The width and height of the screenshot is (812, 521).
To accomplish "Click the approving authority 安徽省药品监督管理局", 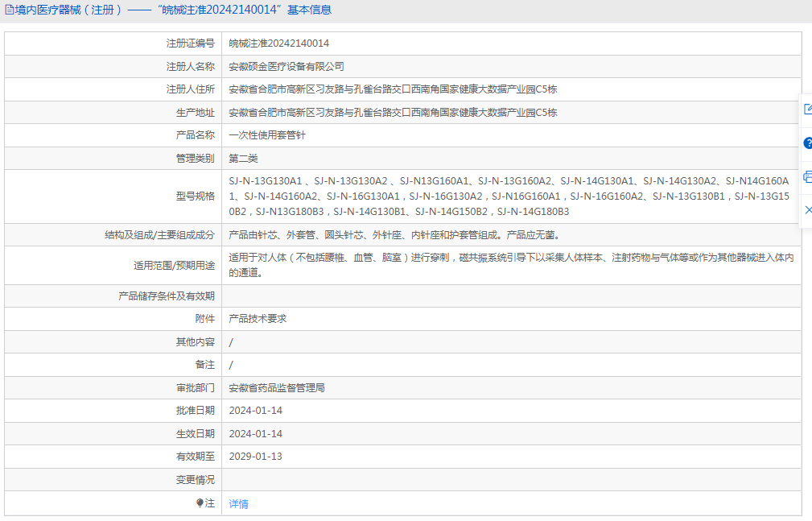I will click(x=277, y=388).
